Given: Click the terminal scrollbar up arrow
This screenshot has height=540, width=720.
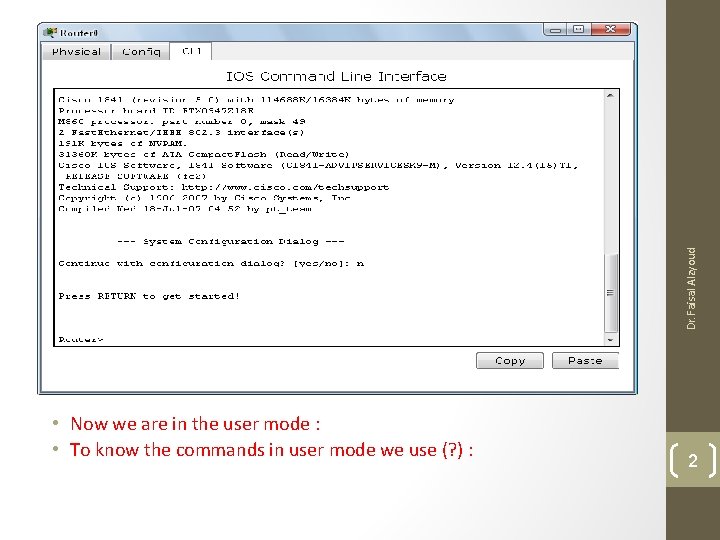Looking at the screenshot, I should click(610, 96).
